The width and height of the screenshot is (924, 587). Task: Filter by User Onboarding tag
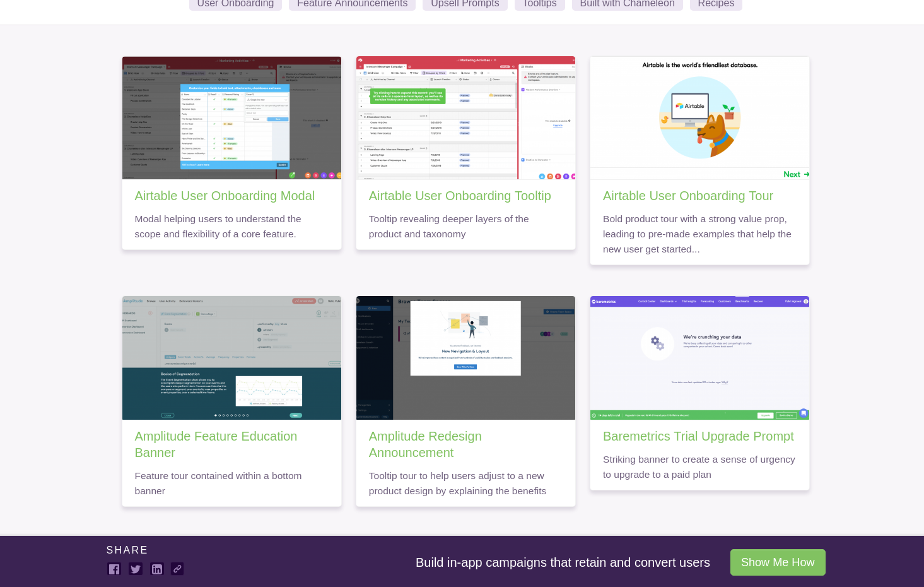[235, 4]
